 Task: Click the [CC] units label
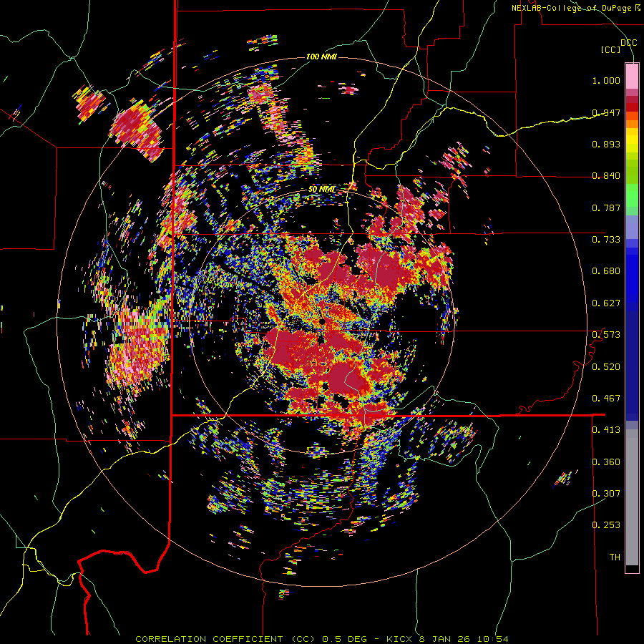tap(611, 49)
